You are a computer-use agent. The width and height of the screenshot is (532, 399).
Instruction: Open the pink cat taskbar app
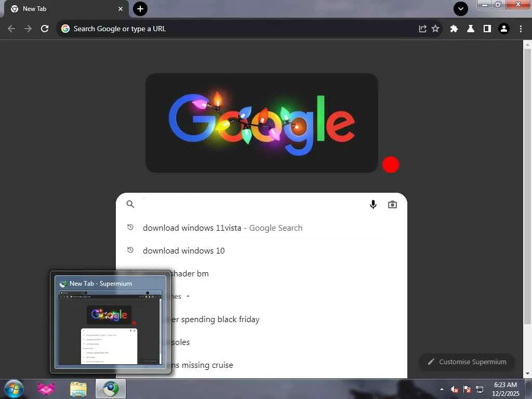pyautogui.click(x=46, y=389)
